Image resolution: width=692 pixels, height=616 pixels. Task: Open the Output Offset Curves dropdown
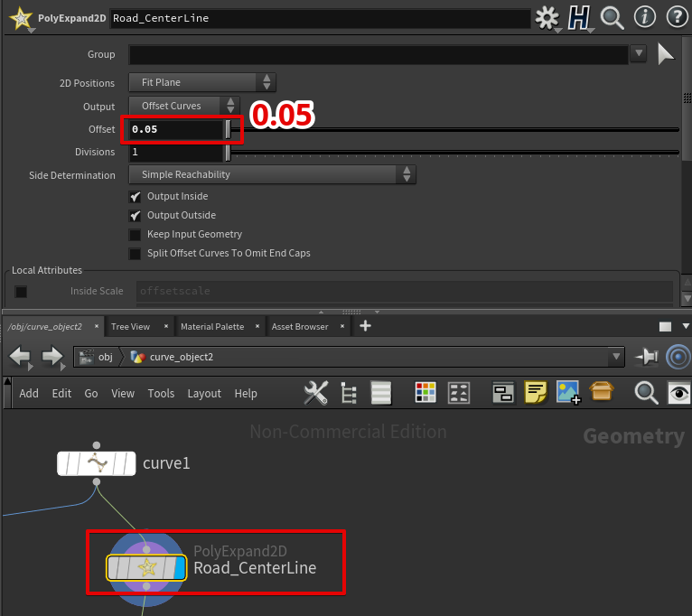[184, 106]
